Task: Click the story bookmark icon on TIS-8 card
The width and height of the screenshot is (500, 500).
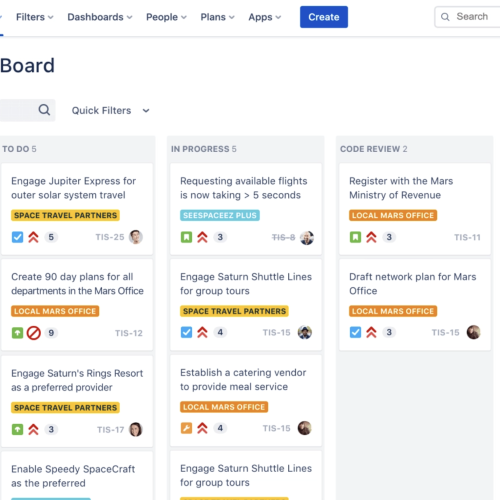Action: pos(186,237)
